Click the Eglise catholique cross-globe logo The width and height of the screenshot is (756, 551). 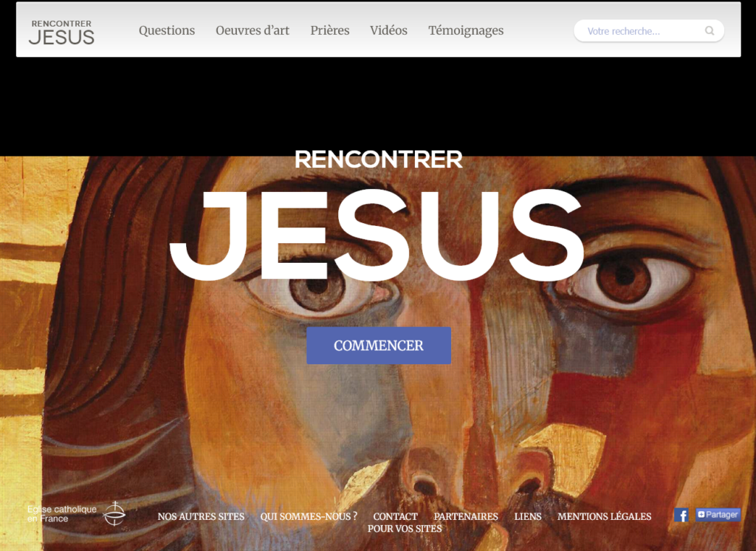pos(114,513)
